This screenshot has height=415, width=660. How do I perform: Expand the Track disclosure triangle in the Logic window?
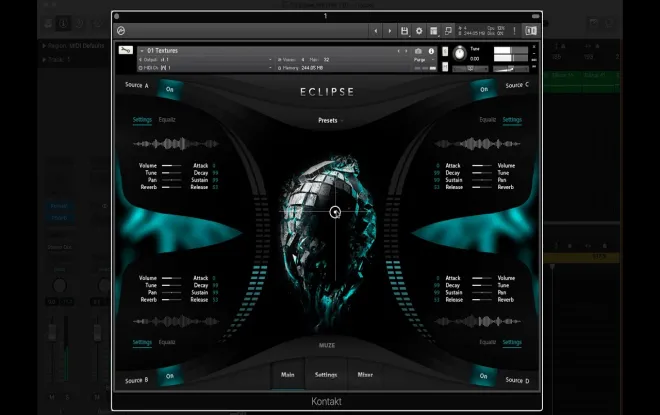point(44,60)
